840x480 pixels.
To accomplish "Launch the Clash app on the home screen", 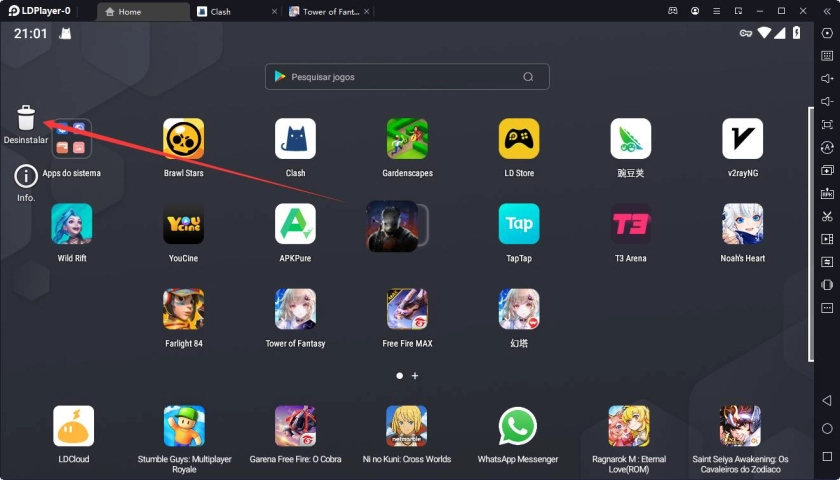I will (x=295, y=139).
